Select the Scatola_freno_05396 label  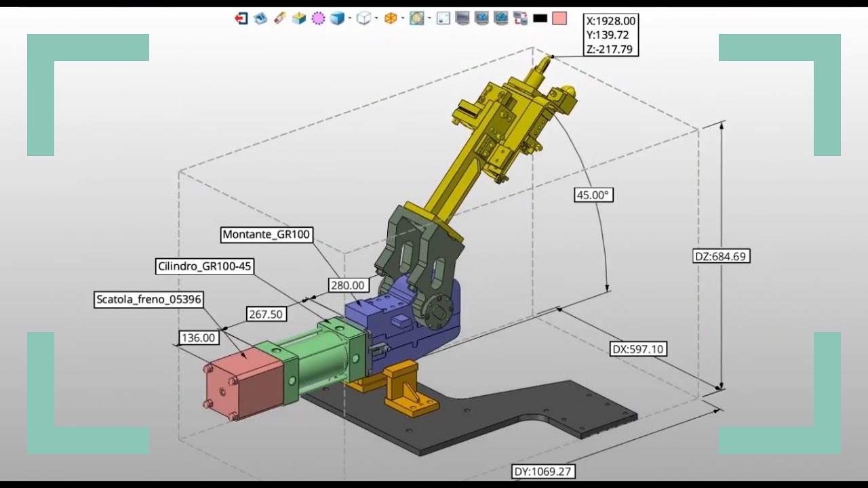pyautogui.click(x=149, y=299)
